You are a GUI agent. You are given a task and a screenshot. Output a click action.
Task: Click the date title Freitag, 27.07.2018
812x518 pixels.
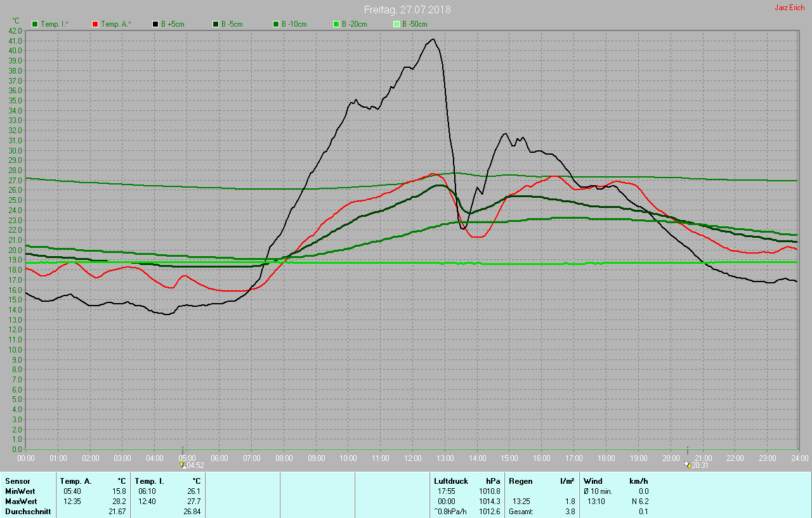pyautogui.click(x=407, y=10)
